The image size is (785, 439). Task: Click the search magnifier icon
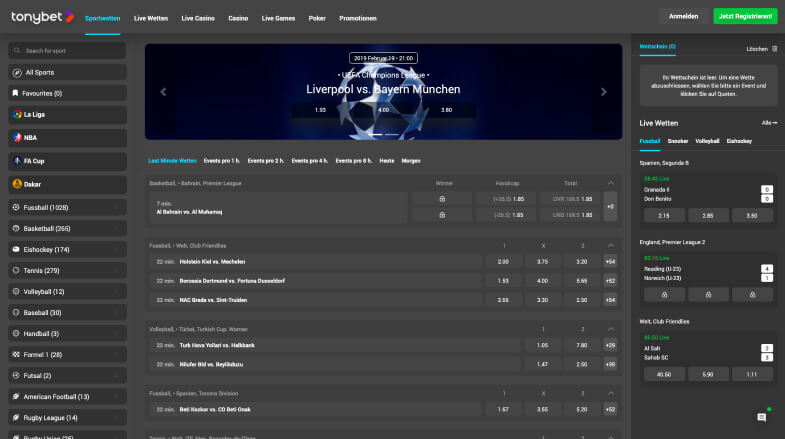pyautogui.click(x=17, y=51)
